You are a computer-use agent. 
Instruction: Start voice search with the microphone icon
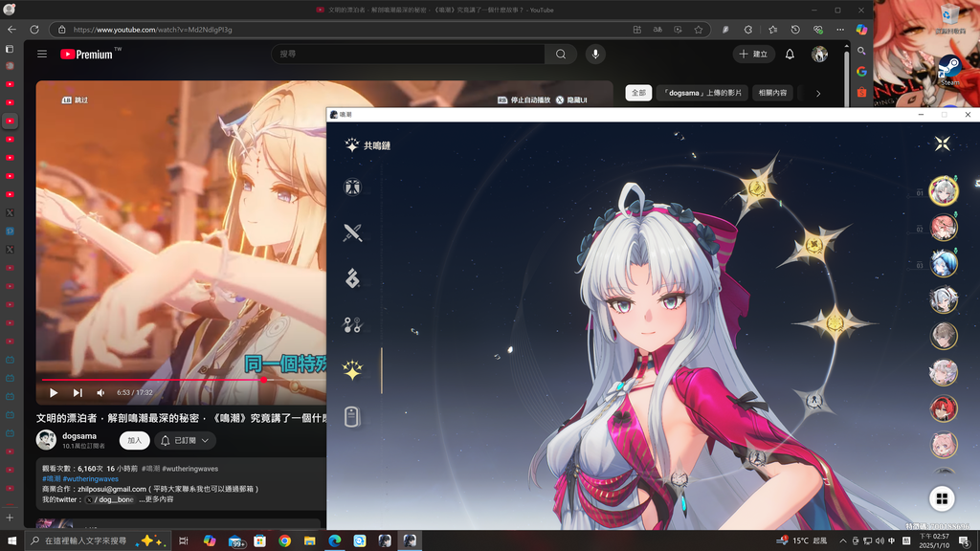(595, 55)
